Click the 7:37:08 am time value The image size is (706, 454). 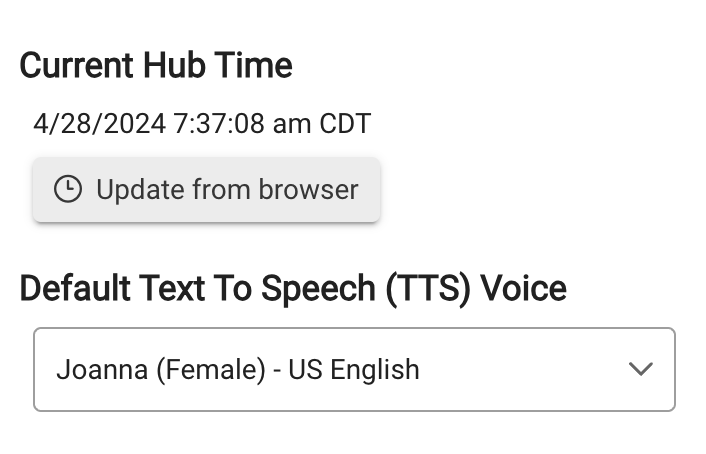coord(242,123)
